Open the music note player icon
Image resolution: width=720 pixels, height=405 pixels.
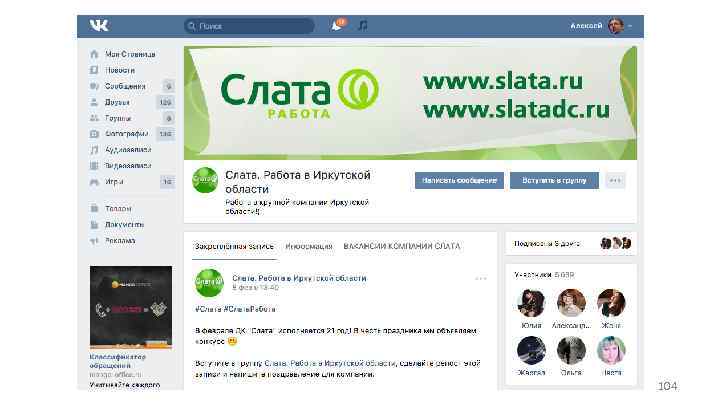[363, 25]
